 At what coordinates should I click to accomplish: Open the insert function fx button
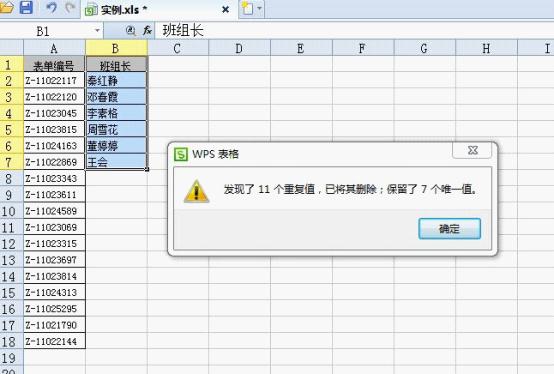(147, 31)
